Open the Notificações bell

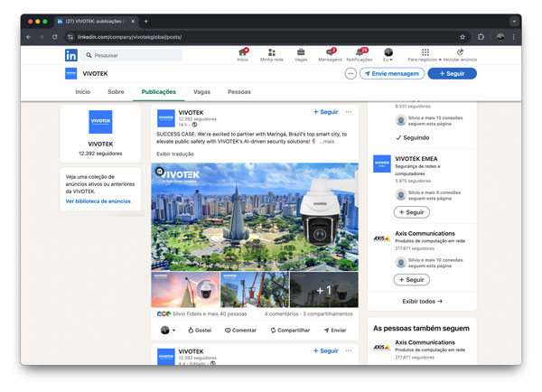click(360, 54)
